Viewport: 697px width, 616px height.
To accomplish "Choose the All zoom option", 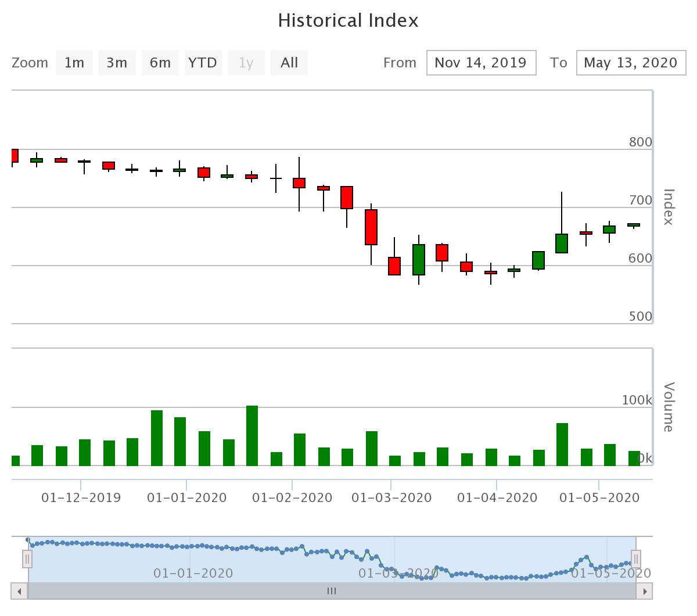I will pos(289,63).
